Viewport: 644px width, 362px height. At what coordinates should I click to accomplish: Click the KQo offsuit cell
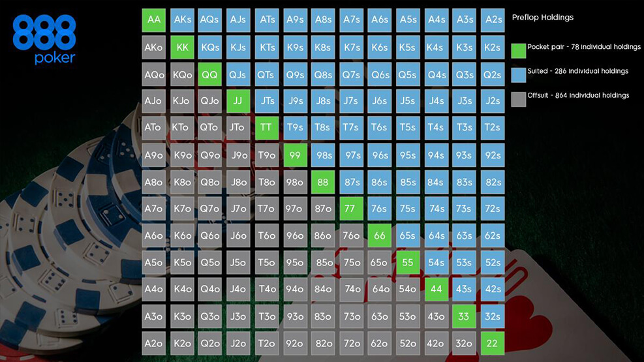pos(182,74)
